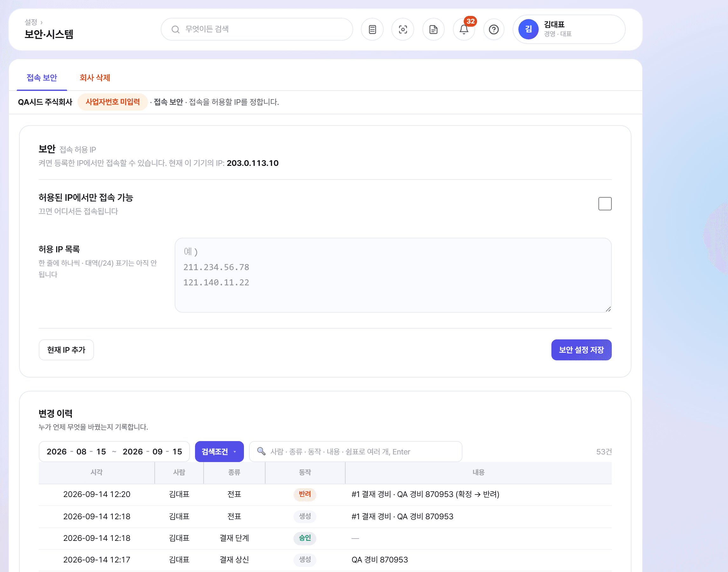Click the 시각 column header
This screenshot has height=572, width=728.
pos(96,472)
